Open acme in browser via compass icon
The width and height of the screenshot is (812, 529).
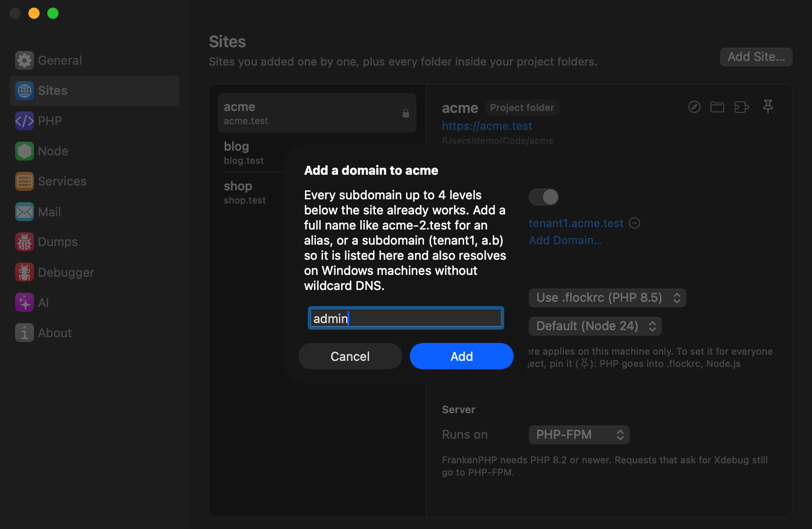[x=694, y=107]
